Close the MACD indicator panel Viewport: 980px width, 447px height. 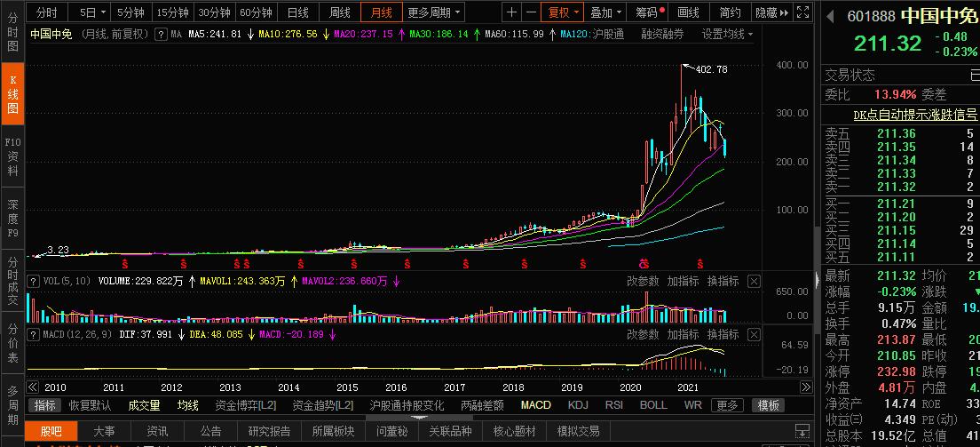click(x=755, y=334)
